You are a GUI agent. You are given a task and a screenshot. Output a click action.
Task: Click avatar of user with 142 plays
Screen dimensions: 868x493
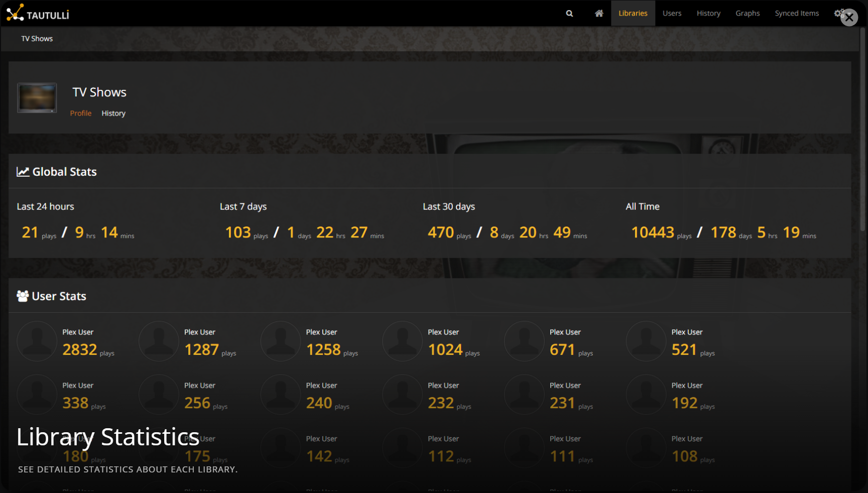[281, 447]
